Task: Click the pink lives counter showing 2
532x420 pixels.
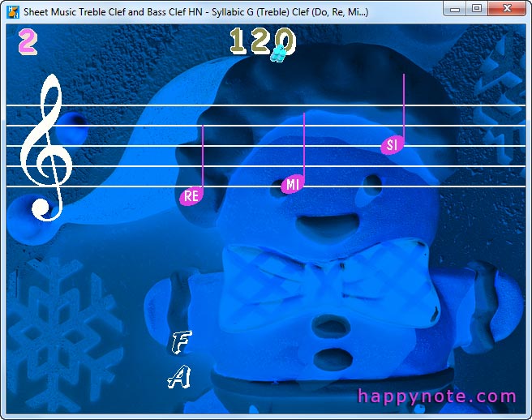Action: coord(28,41)
